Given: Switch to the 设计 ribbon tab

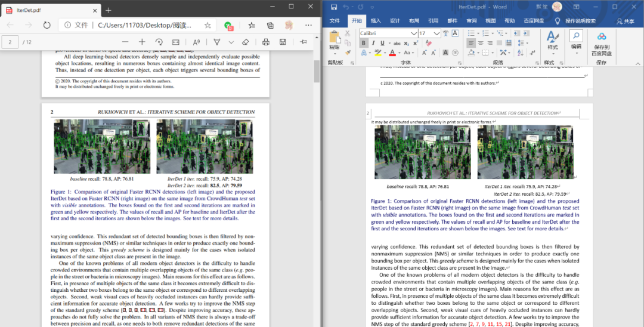Looking at the screenshot, I should (395, 20).
